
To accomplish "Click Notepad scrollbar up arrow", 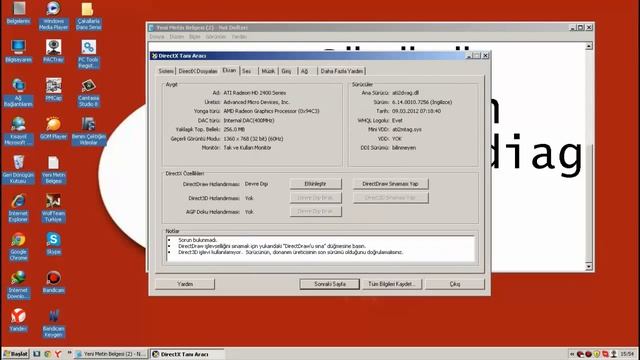I will pos(589,46).
